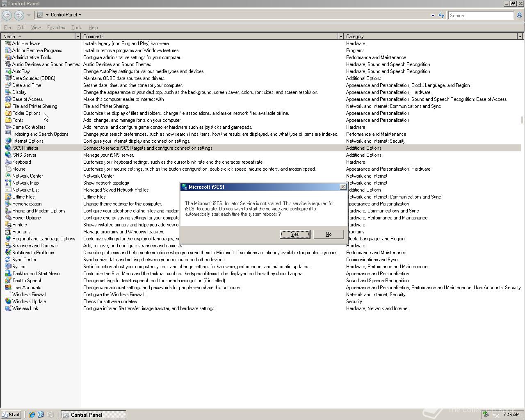Select the Game Controllers icon
525x420 pixels.
point(8,127)
